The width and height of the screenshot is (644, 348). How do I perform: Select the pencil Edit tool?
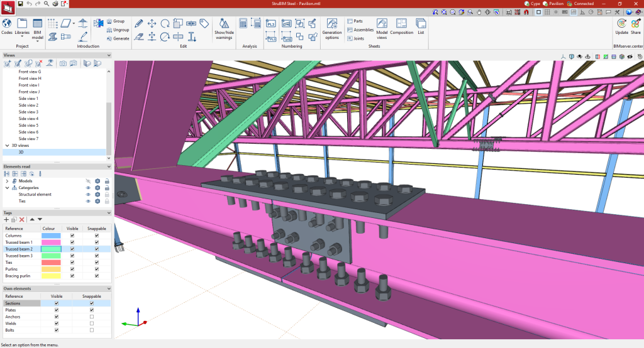(138, 23)
